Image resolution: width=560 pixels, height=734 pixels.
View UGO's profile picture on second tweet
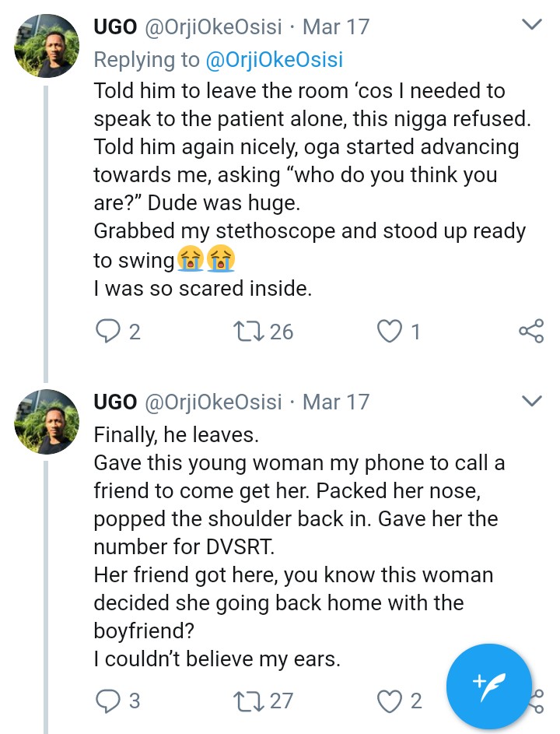[x=47, y=422]
